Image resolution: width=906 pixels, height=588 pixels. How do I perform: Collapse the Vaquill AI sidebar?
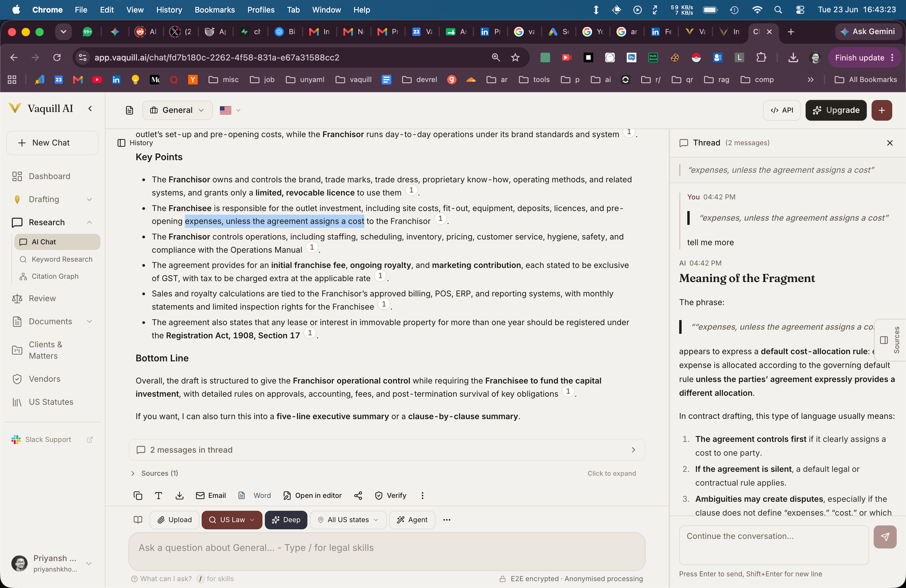(x=90, y=109)
